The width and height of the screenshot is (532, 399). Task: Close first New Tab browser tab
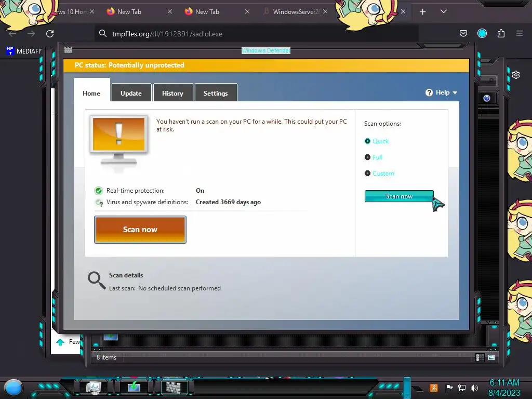pyautogui.click(x=170, y=12)
